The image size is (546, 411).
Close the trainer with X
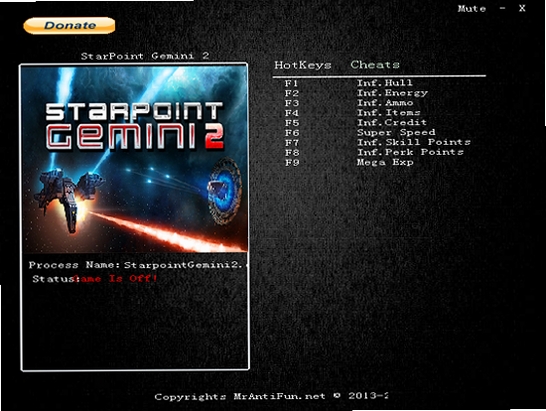[522, 8]
